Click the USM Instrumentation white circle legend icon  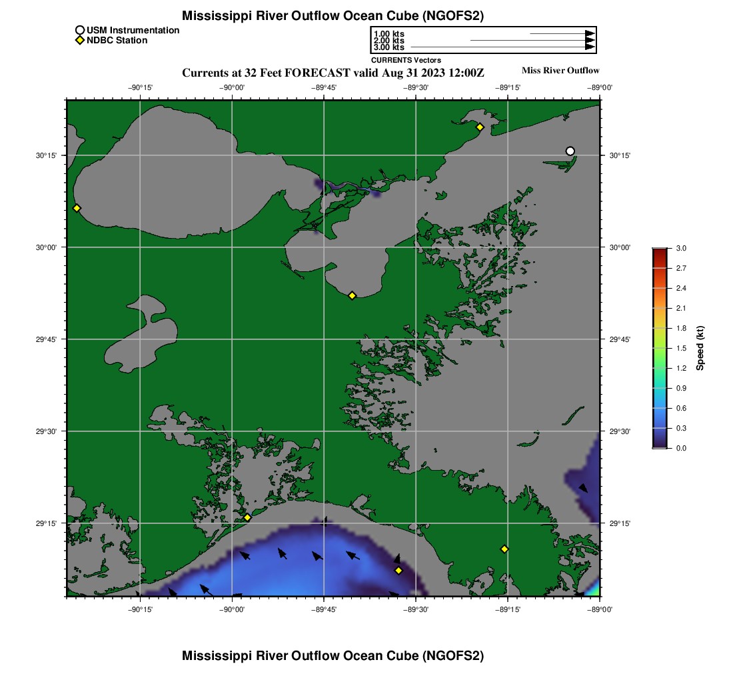coord(79,30)
